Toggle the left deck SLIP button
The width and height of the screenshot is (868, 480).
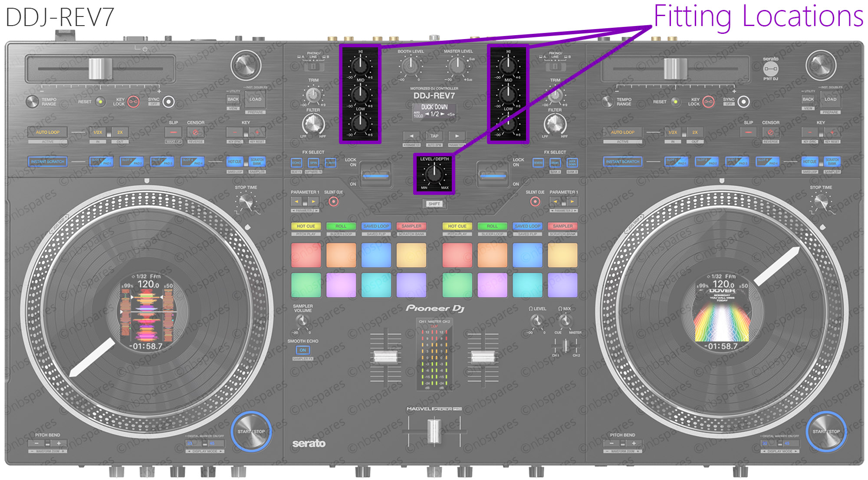pos(173,132)
